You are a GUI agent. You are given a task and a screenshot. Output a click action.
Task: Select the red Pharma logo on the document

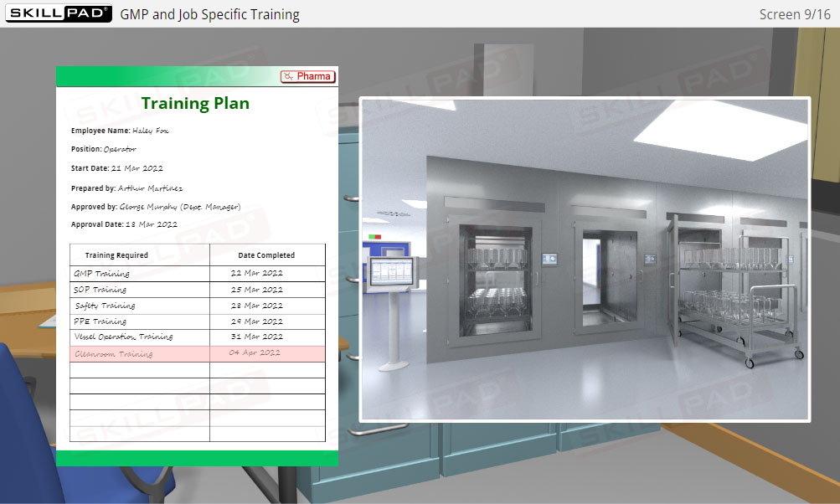tap(308, 76)
